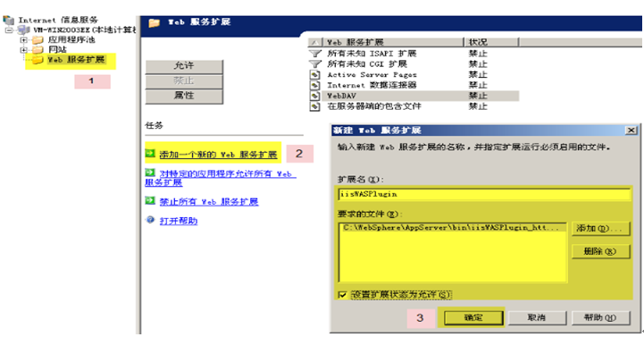Confirm with the 确定 button
Viewport: 644px width, 337px height.
click(473, 317)
